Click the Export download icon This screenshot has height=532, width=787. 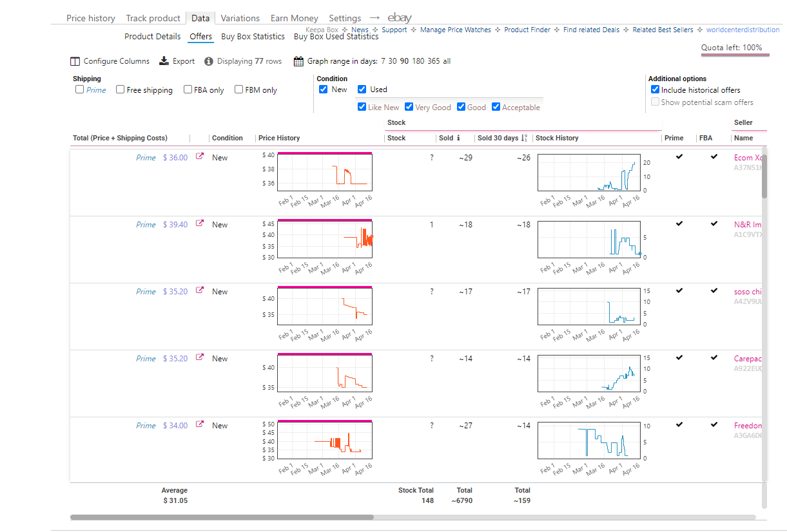point(164,61)
